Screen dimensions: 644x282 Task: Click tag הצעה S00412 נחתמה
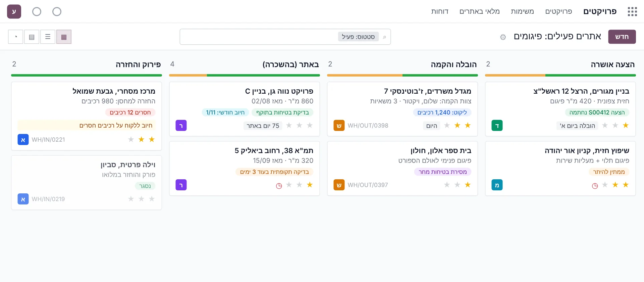point(597,112)
